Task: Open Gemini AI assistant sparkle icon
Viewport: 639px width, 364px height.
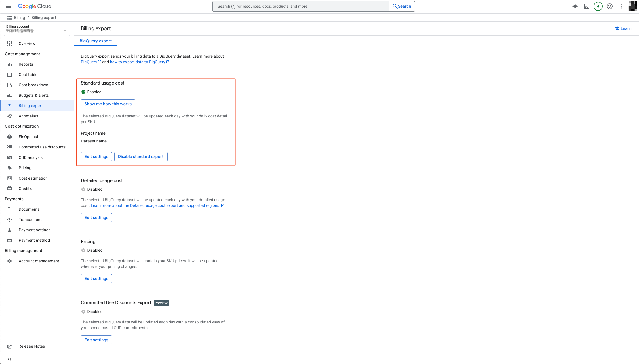Action: pyautogui.click(x=575, y=6)
